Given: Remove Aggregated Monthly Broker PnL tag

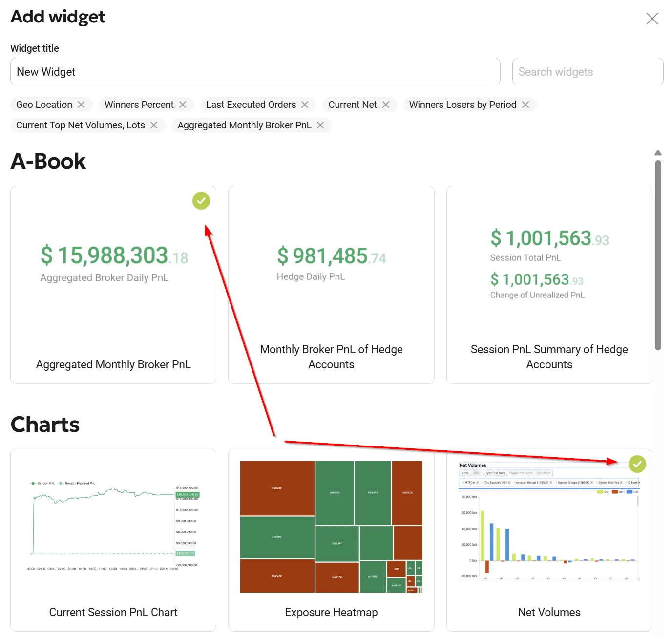Looking at the screenshot, I should click(x=320, y=125).
